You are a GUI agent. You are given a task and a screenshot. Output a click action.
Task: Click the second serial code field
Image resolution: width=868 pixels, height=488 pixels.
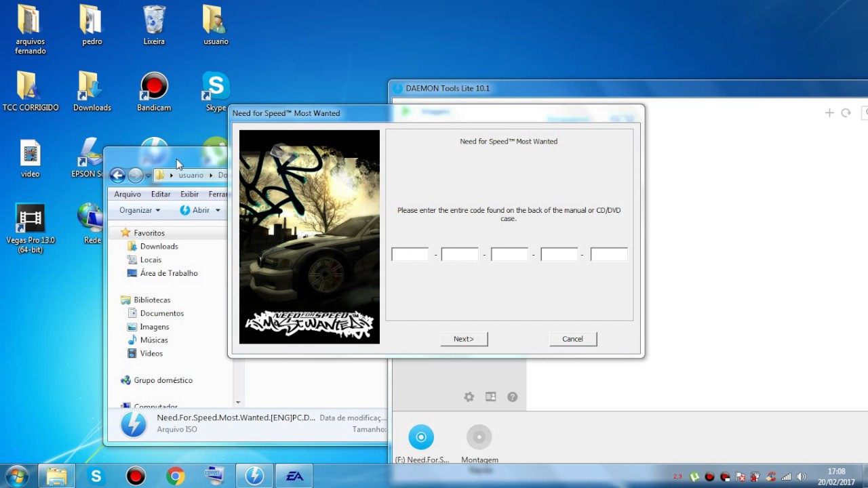pyautogui.click(x=460, y=254)
